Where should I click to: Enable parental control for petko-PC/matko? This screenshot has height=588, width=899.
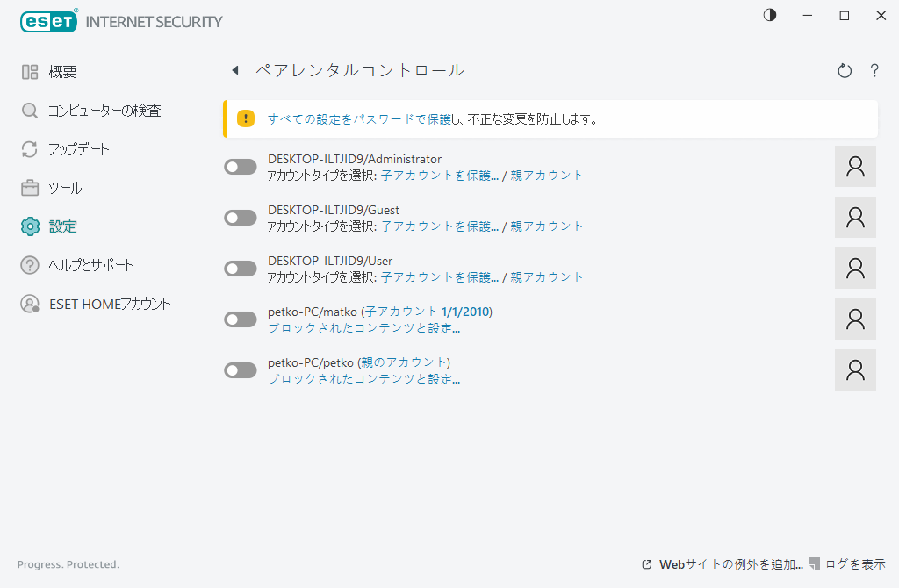coord(240,319)
